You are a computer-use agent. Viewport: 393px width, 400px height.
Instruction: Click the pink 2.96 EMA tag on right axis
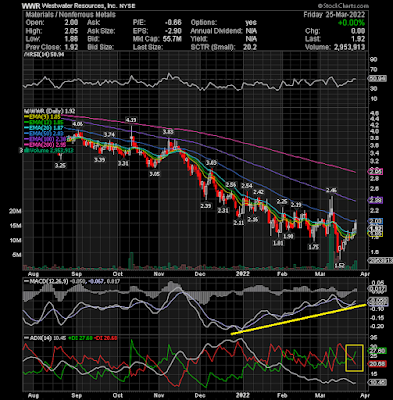[x=375, y=172]
